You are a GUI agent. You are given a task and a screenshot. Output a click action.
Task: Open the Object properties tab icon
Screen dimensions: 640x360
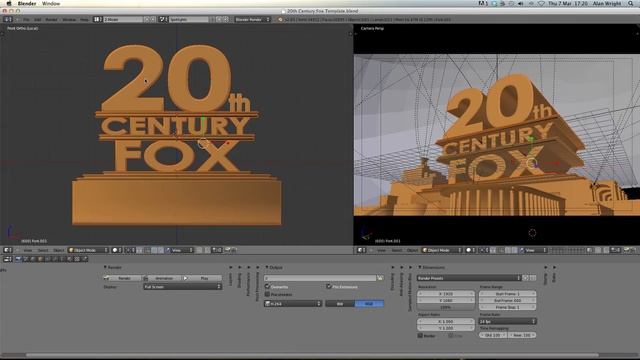click(x=40, y=259)
